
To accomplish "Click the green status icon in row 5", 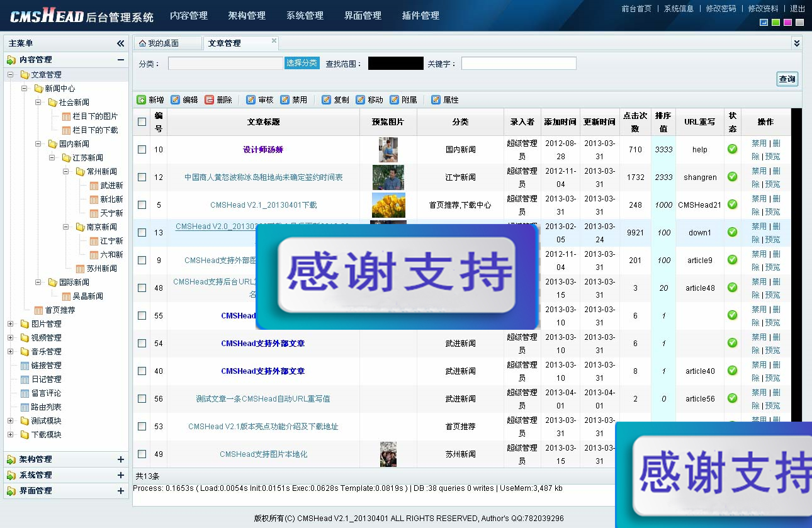I will pyautogui.click(x=732, y=205).
